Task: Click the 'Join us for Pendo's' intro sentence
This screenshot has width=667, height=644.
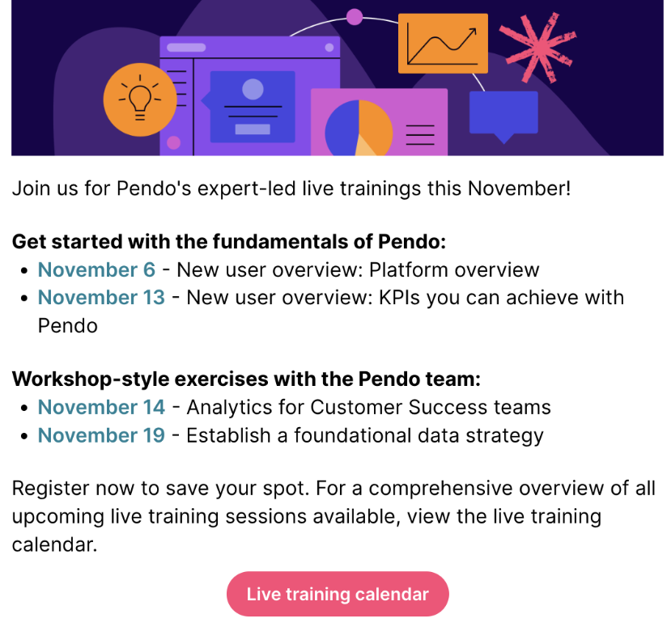Action: (x=291, y=189)
